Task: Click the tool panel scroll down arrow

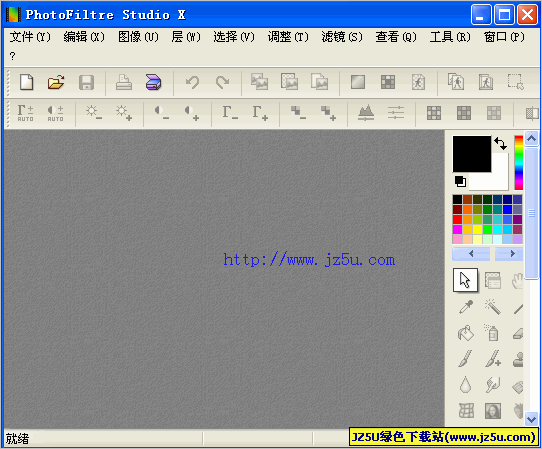Action: click(x=531, y=419)
